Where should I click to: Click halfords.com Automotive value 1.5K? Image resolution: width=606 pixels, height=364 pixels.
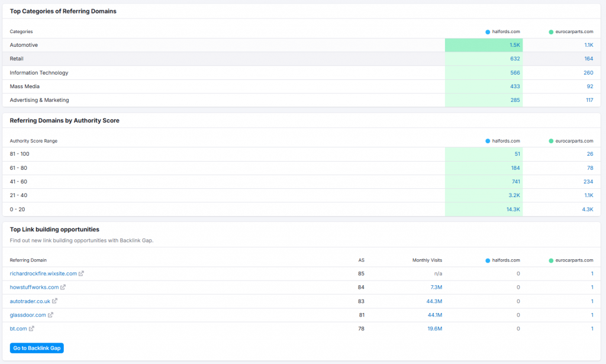514,45
